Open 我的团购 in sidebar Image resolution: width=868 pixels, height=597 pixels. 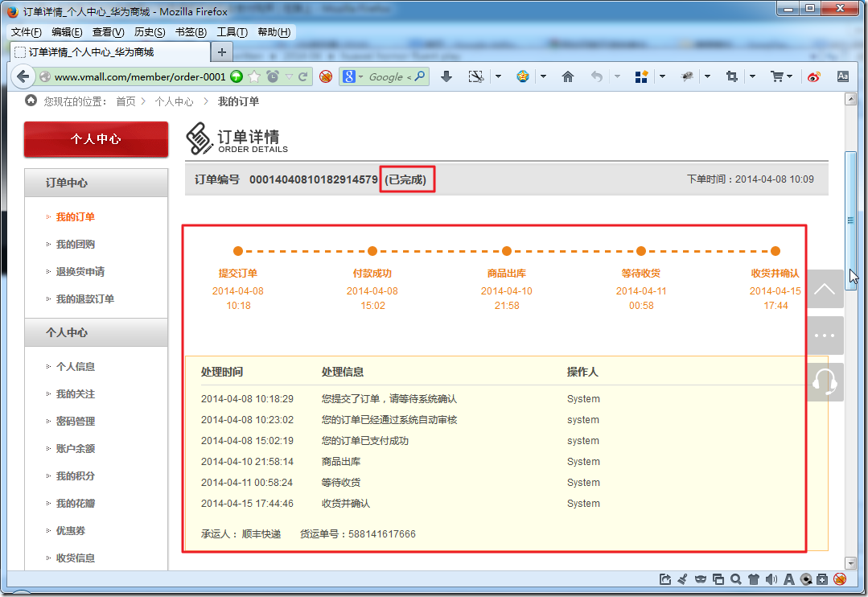pyautogui.click(x=76, y=245)
